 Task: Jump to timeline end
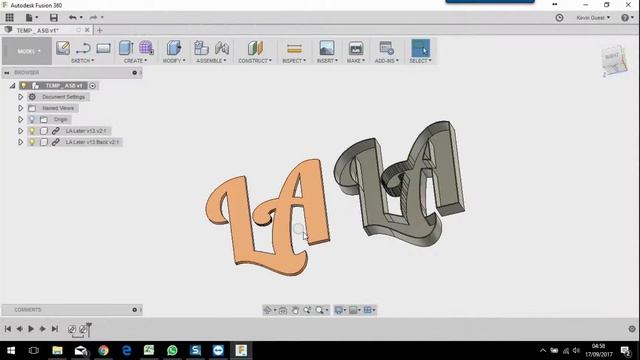pos(55,329)
